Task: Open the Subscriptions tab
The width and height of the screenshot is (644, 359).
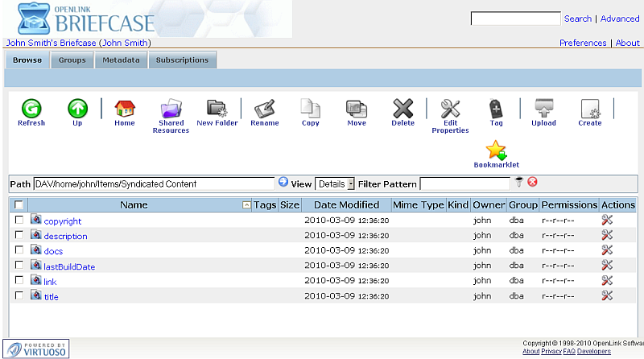Action: tap(182, 60)
